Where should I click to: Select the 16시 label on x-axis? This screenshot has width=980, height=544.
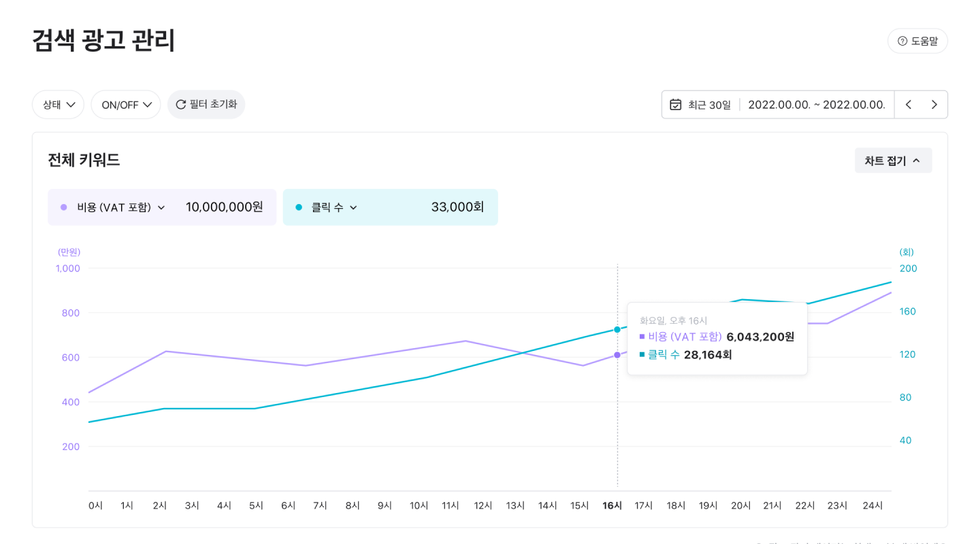pos(612,505)
